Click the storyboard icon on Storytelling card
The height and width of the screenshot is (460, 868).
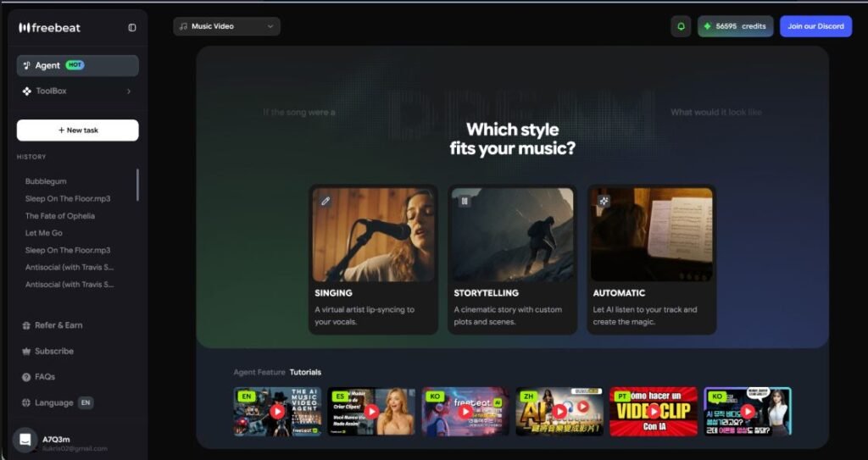click(x=465, y=201)
